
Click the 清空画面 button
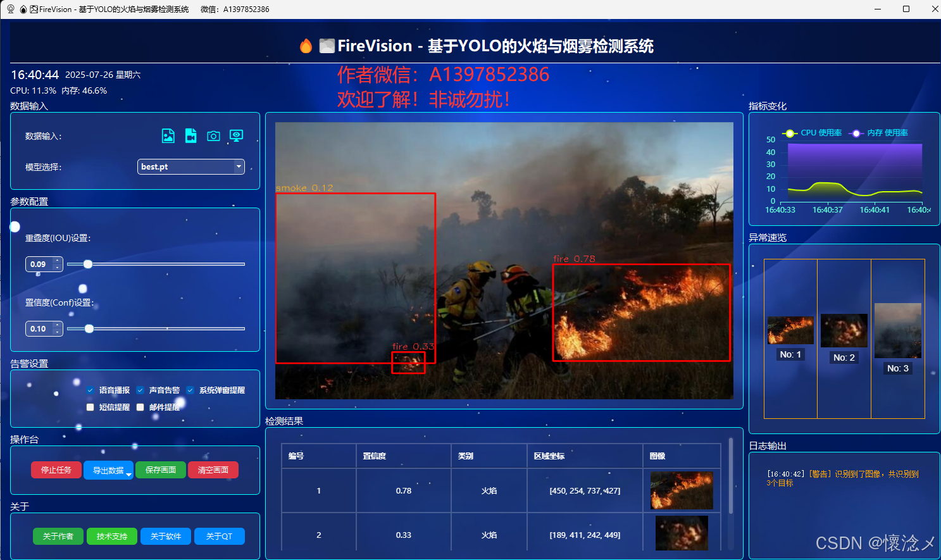point(213,470)
